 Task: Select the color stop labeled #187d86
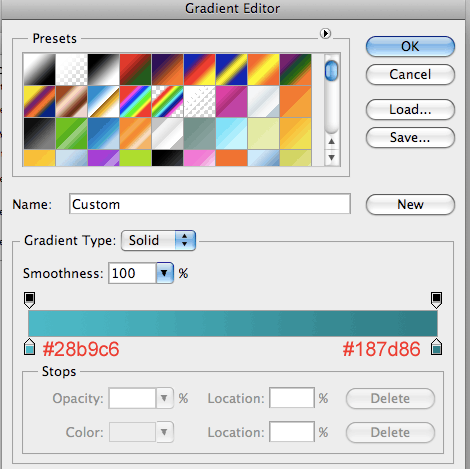[x=436, y=347]
